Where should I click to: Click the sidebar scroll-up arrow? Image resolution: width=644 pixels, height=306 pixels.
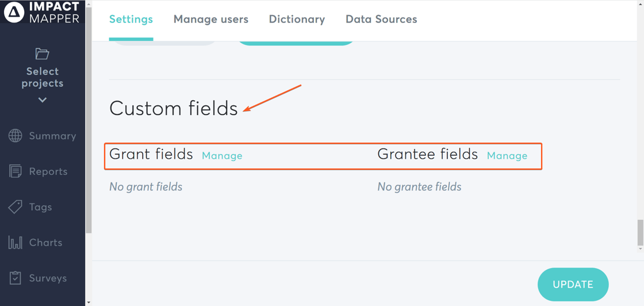point(89,3)
